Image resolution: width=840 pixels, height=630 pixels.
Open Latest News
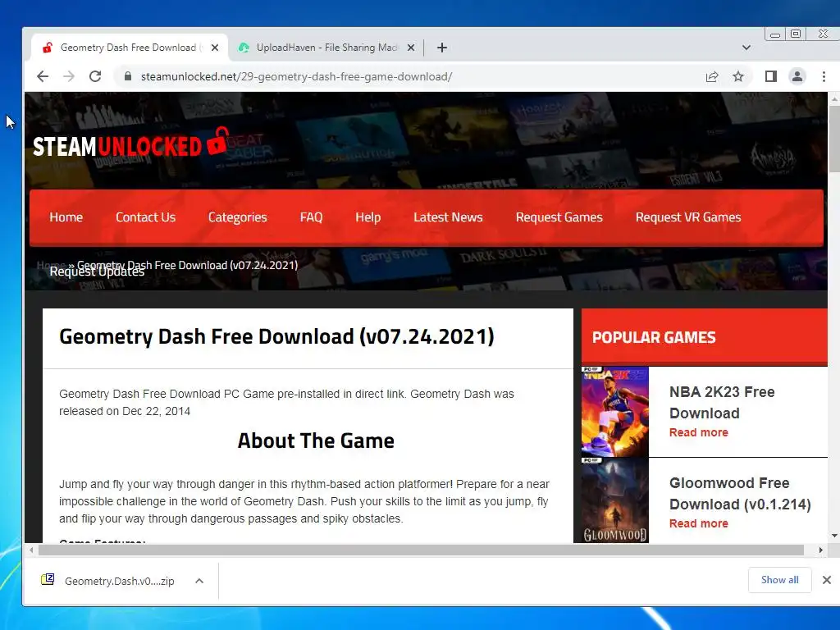448,217
